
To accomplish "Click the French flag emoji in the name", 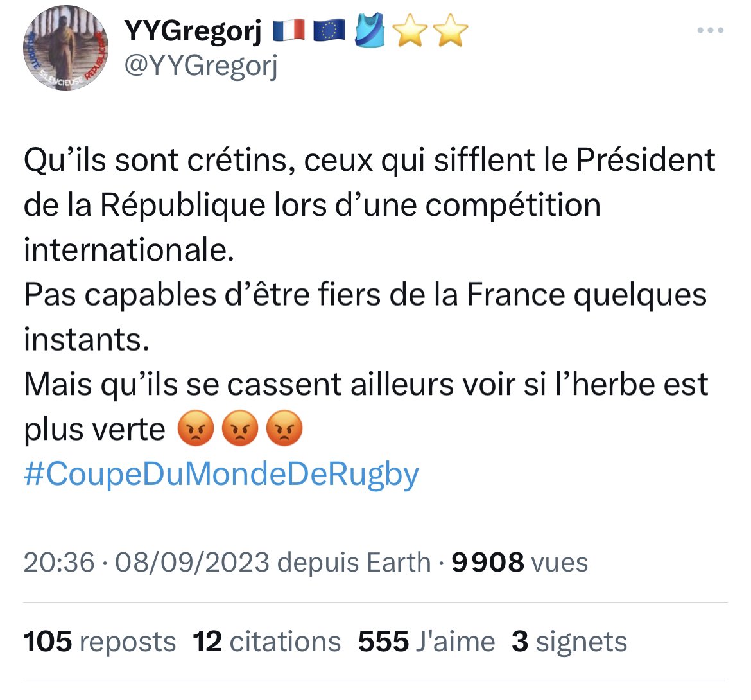I will 289,31.
